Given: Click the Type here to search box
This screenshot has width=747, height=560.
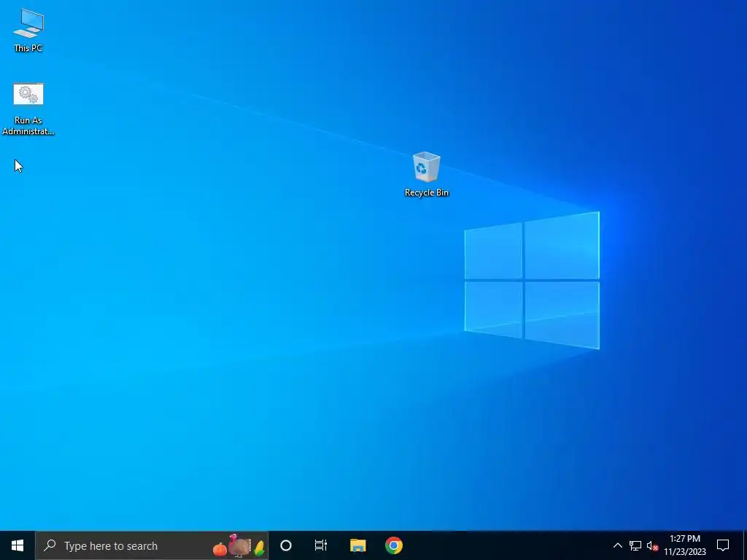Looking at the screenshot, I should [x=152, y=545].
